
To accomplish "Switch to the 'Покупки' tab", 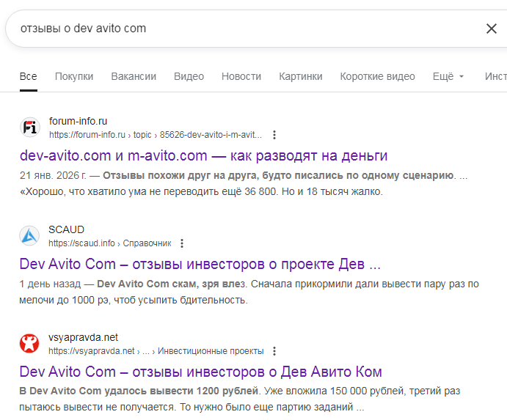I will [x=74, y=76].
